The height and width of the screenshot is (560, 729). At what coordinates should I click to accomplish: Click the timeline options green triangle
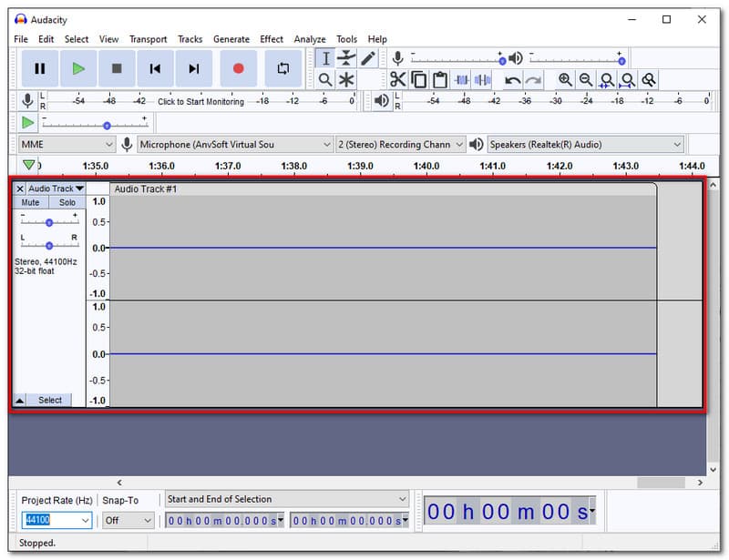(29, 165)
